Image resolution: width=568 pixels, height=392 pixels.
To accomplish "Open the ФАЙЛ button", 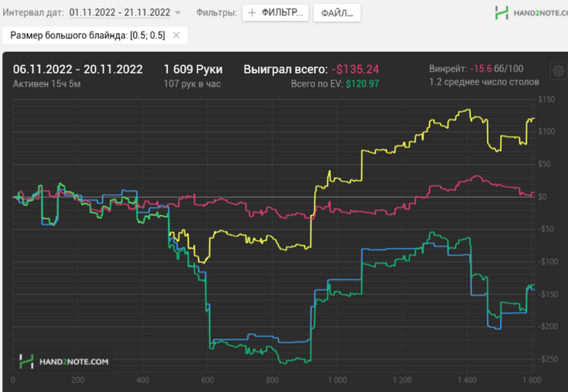I will coord(337,13).
